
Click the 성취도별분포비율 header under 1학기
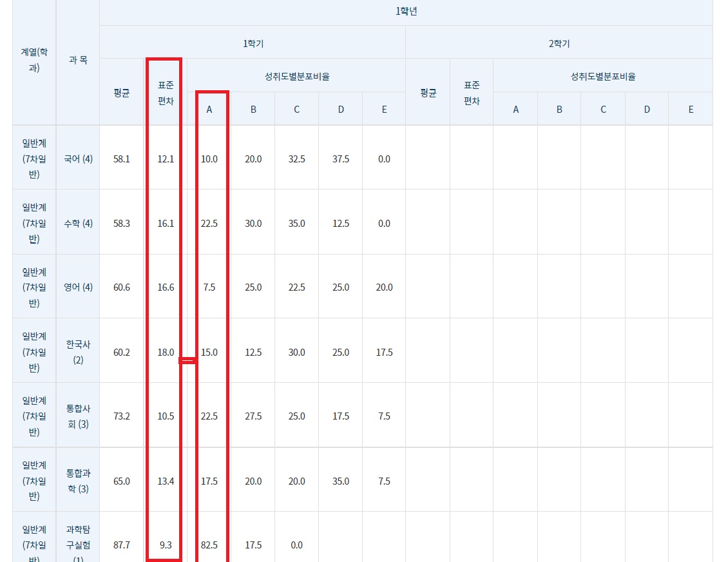[296, 75]
